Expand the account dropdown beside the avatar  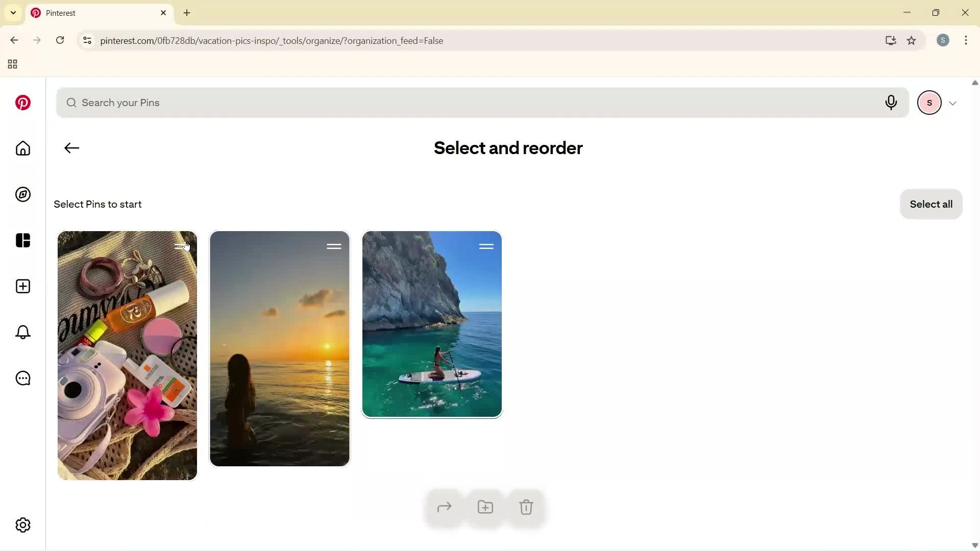click(x=953, y=103)
